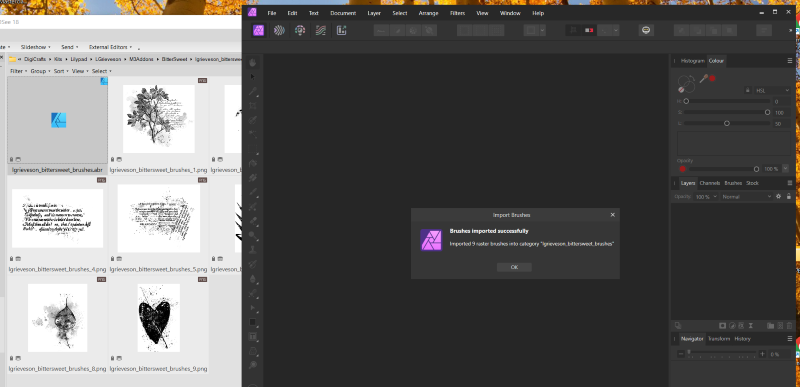
Task: Open the Send menu in file browser
Action: (x=69, y=47)
